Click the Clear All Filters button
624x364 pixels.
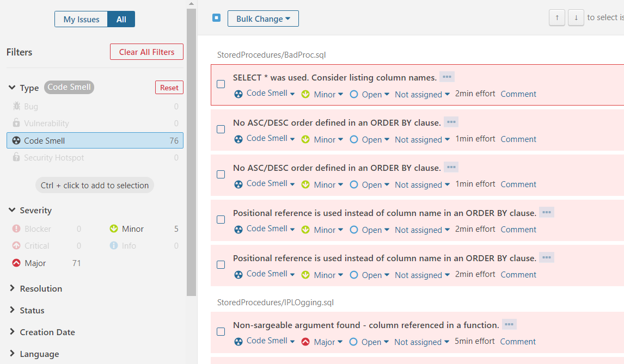pos(146,52)
